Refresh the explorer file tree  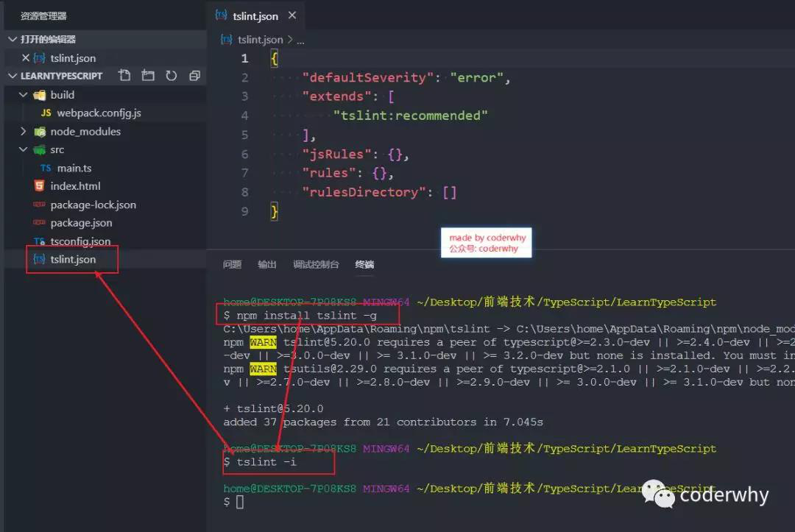click(x=172, y=76)
